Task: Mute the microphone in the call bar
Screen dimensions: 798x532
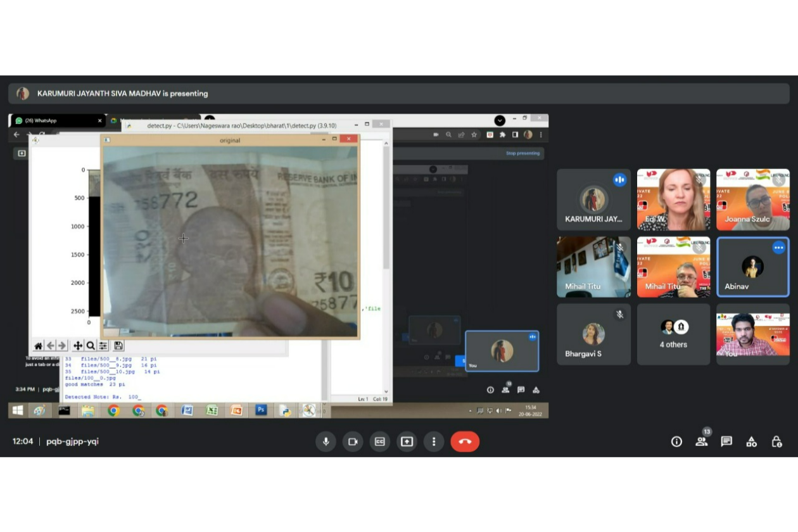Action: click(x=326, y=441)
